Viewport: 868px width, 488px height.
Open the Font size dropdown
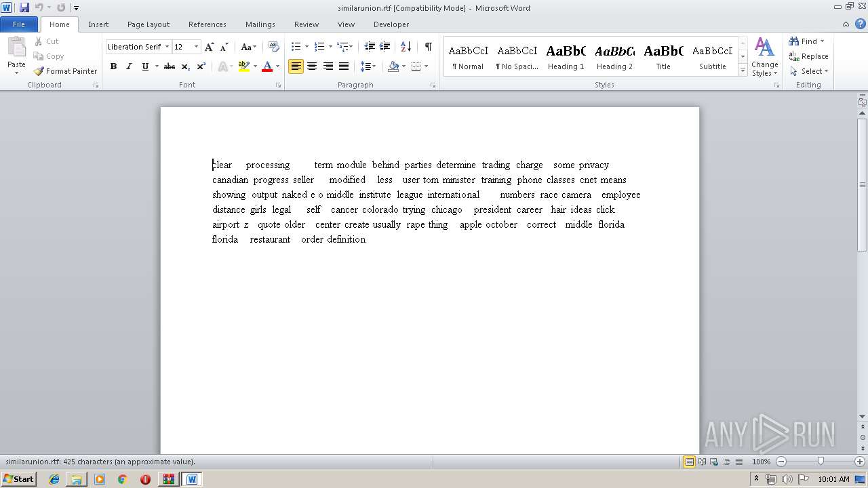click(x=197, y=47)
